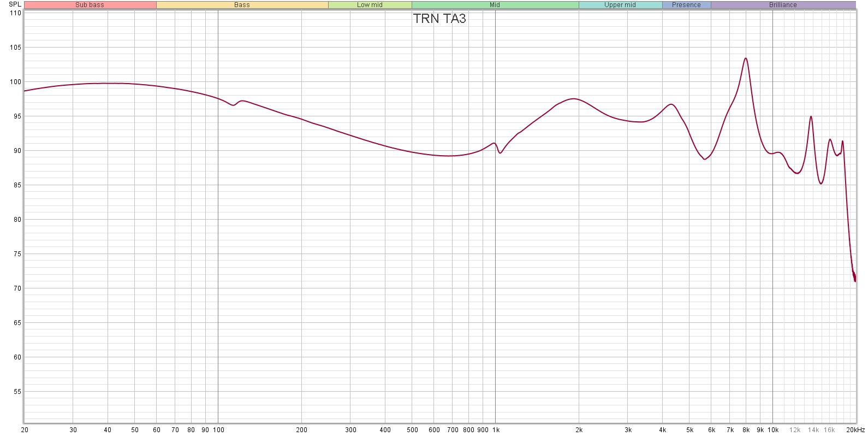Viewport: 868px width, 436px height.
Task: Click the 10k frequency tick label
Action: (773, 430)
